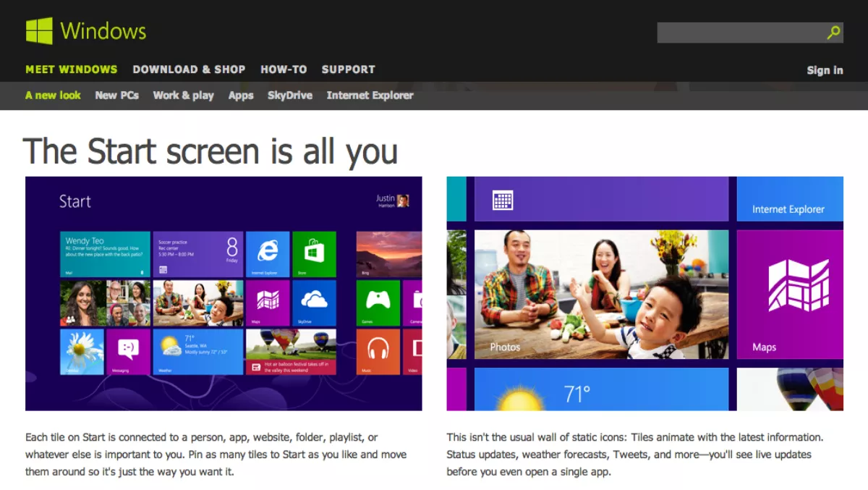Image resolution: width=868 pixels, height=490 pixels.
Task: Click the SkyDrive cloud tile
Action: [314, 303]
